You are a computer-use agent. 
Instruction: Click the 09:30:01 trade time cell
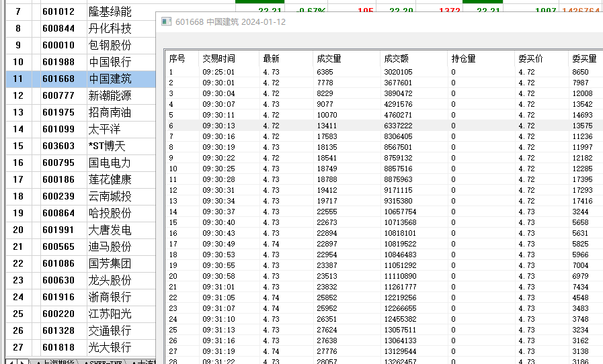(x=218, y=83)
